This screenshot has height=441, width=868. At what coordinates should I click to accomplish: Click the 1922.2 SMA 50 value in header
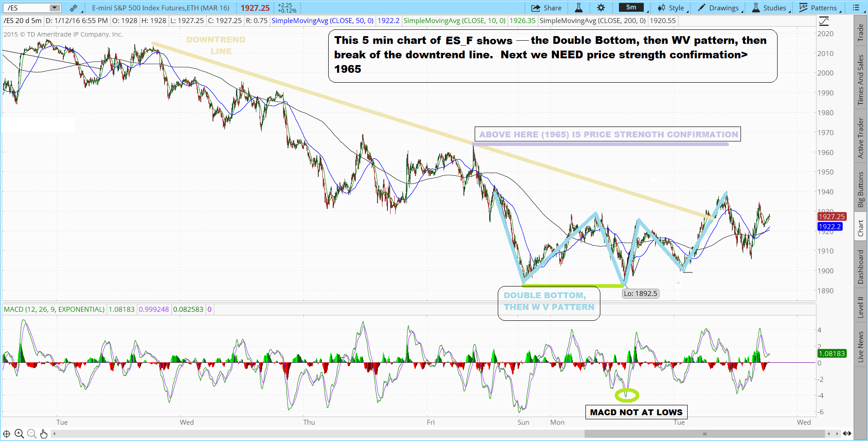[388, 21]
